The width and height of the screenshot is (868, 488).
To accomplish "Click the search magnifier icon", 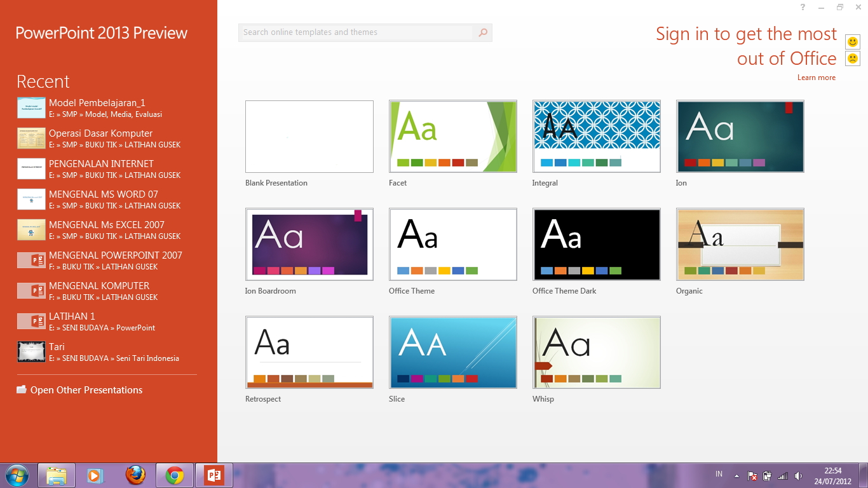I will pos(482,32).
